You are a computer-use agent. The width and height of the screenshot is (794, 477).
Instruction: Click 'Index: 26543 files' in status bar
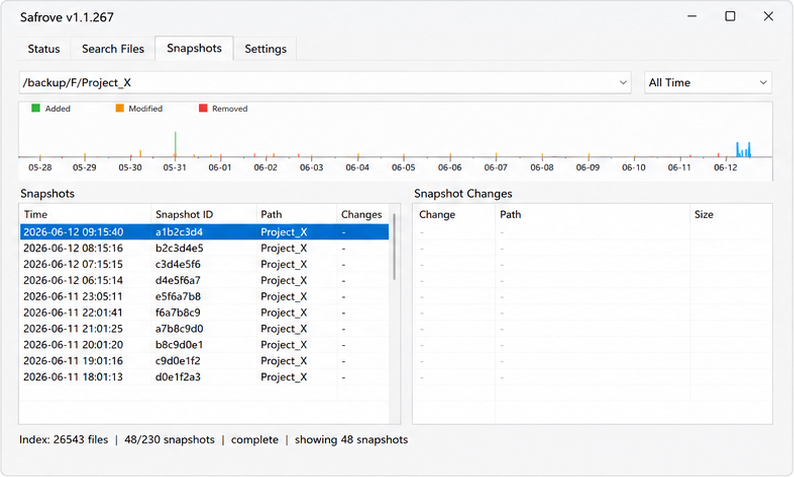coord(64,440)
